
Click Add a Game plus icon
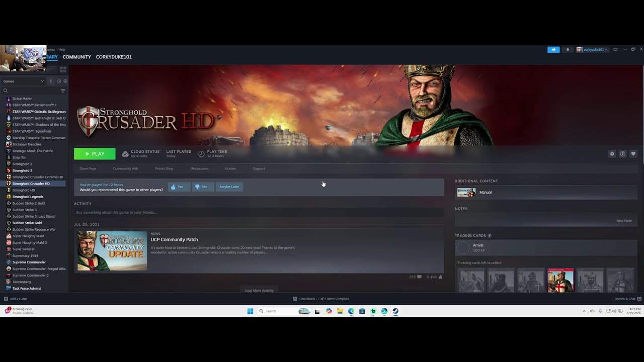click(x=6, y=299)
